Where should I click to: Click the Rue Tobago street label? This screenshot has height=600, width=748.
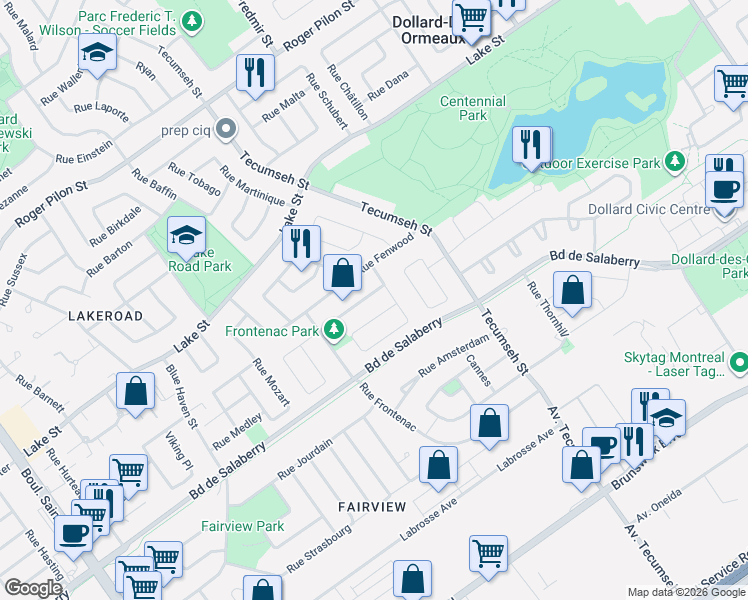194,179
